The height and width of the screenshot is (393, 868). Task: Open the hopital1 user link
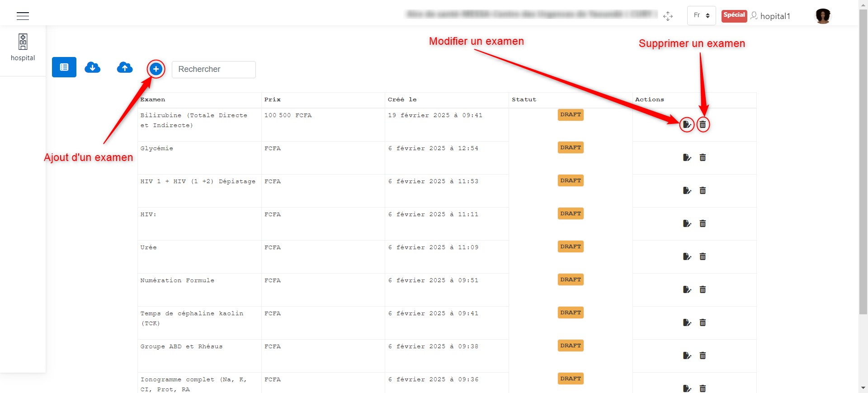[x=771, y=16]
